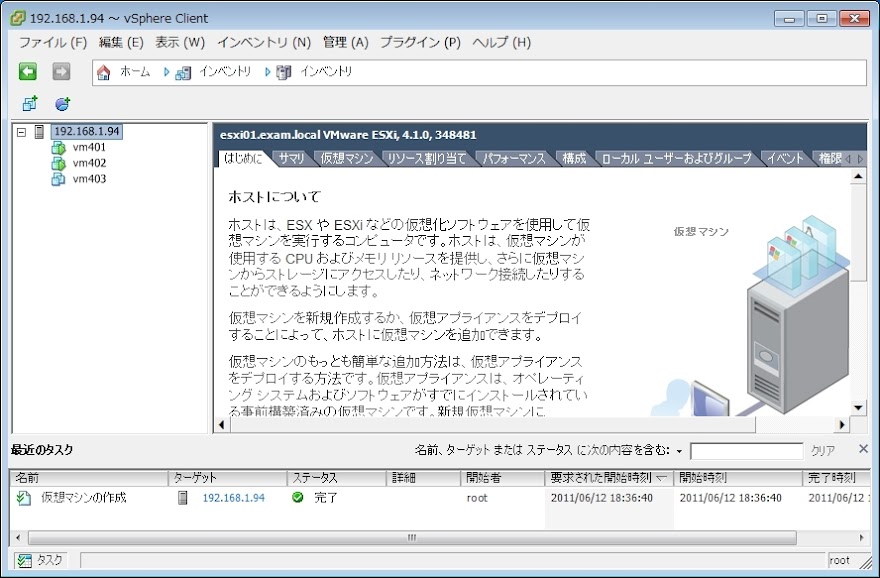The image size is (880, 578).
Task: Click second Inventory server icon in breadcrumb
Action: point(284,72)
